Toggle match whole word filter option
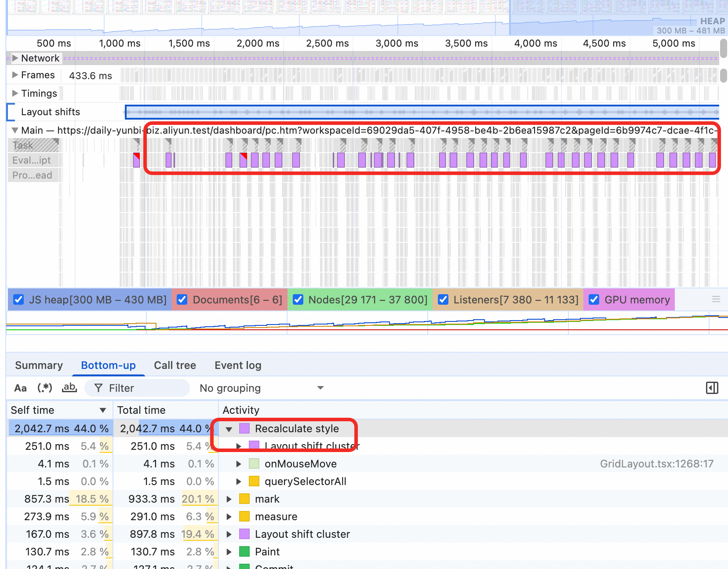The image size is (728, 569). click(x=69, y=388)
